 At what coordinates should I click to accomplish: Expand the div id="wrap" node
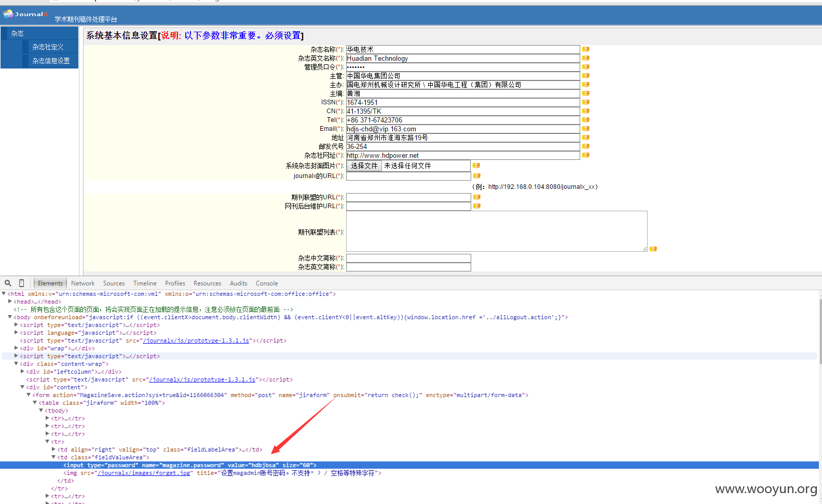[16, 348]
